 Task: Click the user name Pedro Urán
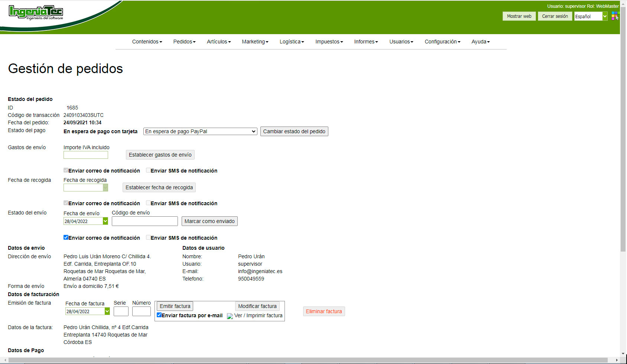251,256
